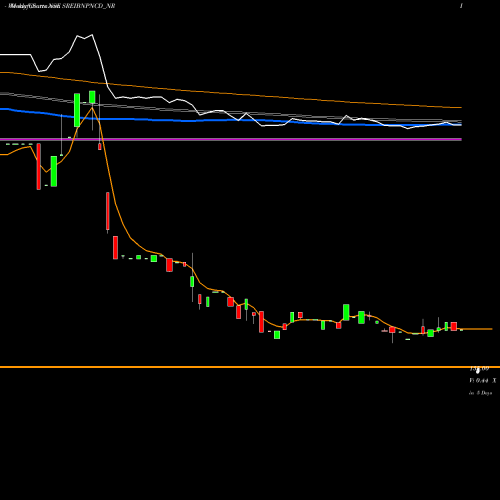Image resolution: width=500 pixels, height=500 pixels.
Task: Click the 'in 5 Days' caption
Action: pyautogui.click(x=480, y=393)
